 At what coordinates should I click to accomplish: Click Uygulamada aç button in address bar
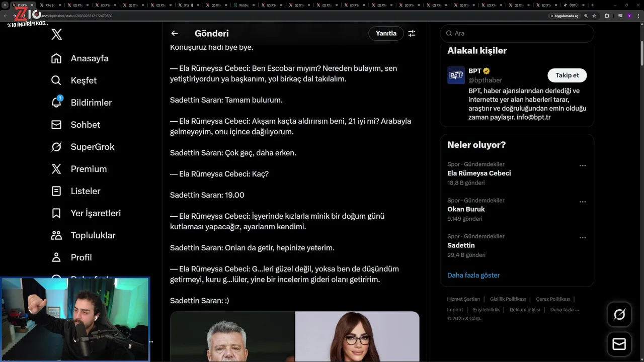point(565,16)
